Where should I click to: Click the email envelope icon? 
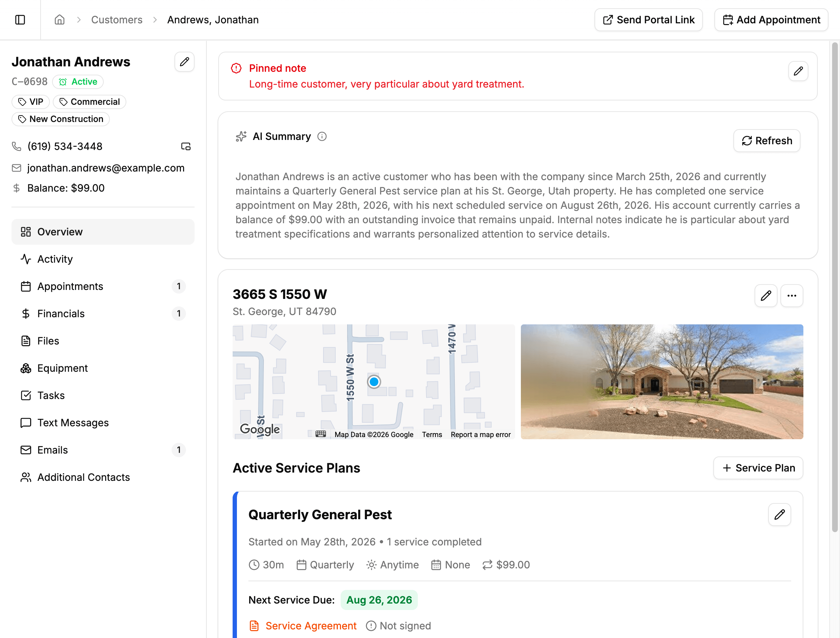17,168
